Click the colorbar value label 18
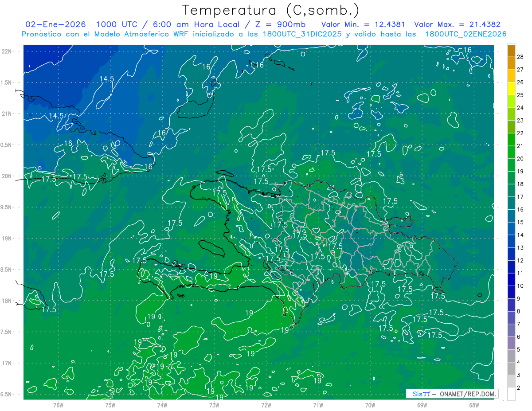 [x=520, y=184]
